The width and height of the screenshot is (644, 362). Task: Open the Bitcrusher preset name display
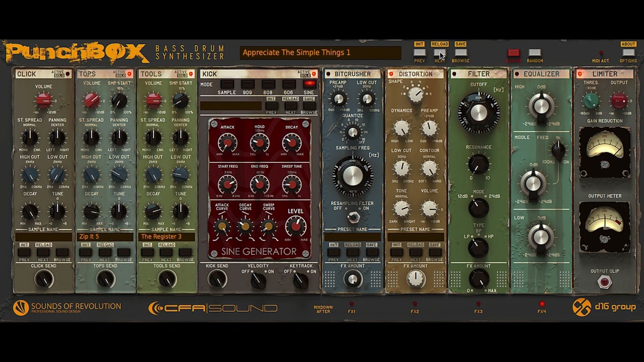point(353,236)
